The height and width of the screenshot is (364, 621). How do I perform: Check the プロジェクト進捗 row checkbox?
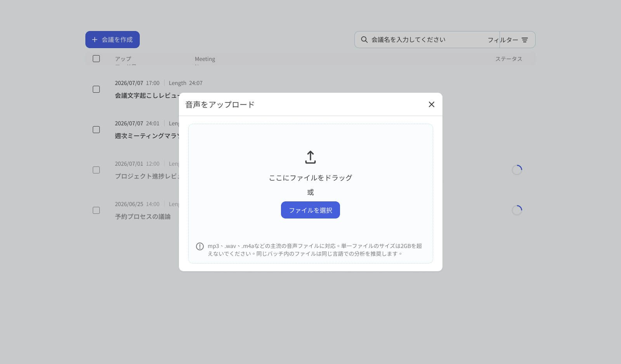[96, 170]
